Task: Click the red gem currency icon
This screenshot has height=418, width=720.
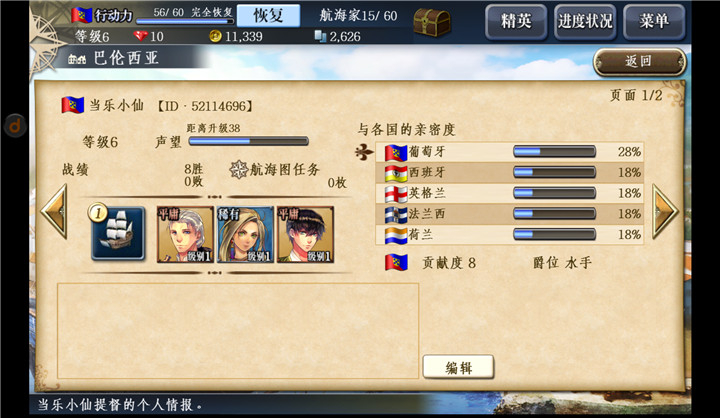Action: click(x=141, y=36)
